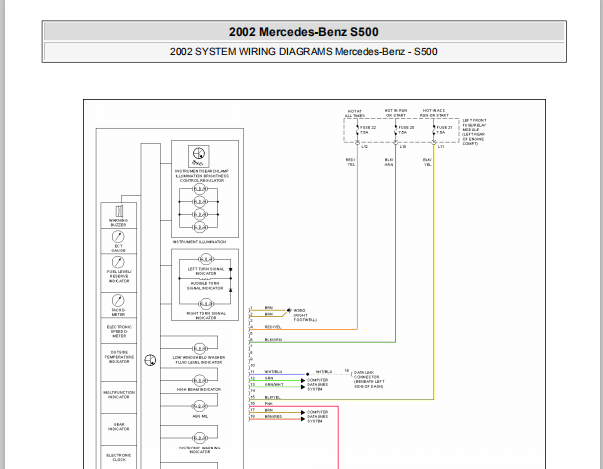Click the 'MULTIFUNCTION INDICATOR' label
Image resolution: width=603 pixels, height=469 pixels.
pyautogui.click(x=119, y=395)
